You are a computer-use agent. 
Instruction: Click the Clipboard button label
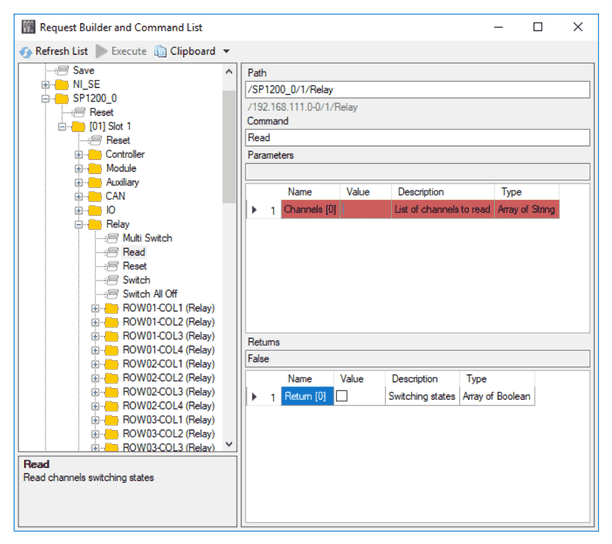pos(192,51)
